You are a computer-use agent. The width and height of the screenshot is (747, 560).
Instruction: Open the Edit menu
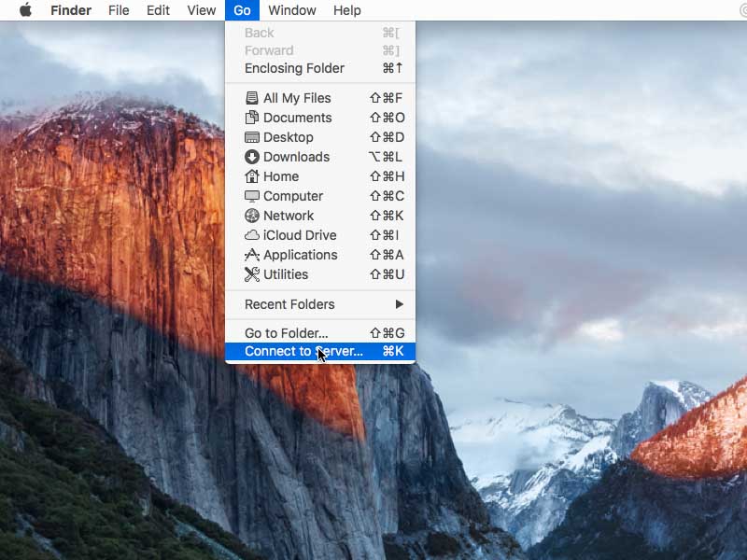(x=158, y=10)
